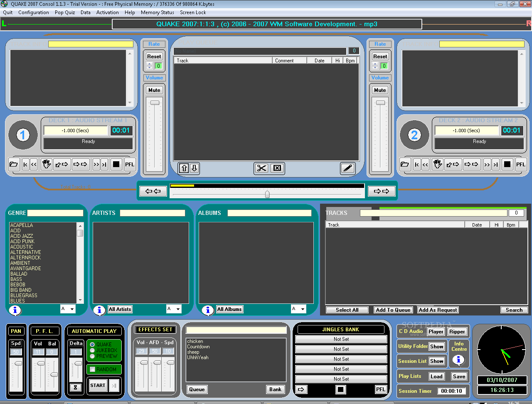
Task: Toggle PFL in the Jingles Bank
Action: [x=381, y=389]
